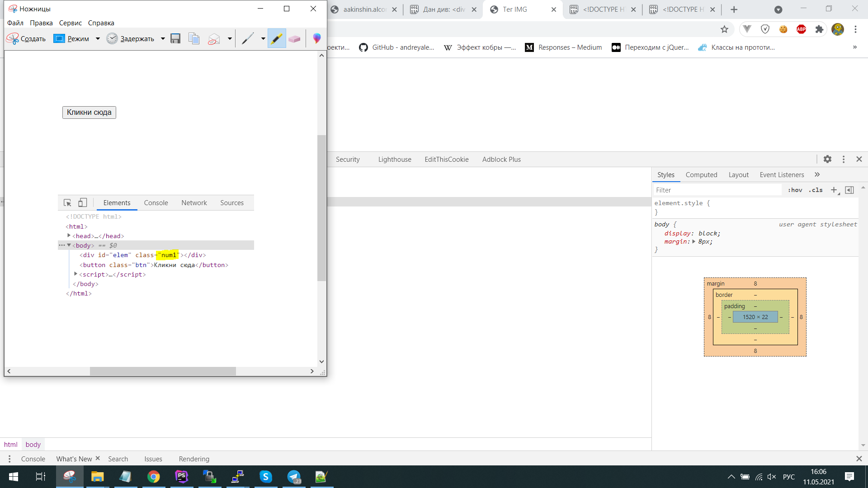
Task: Select the Pen tool in Snipping Tool
Action: [248, 39]
